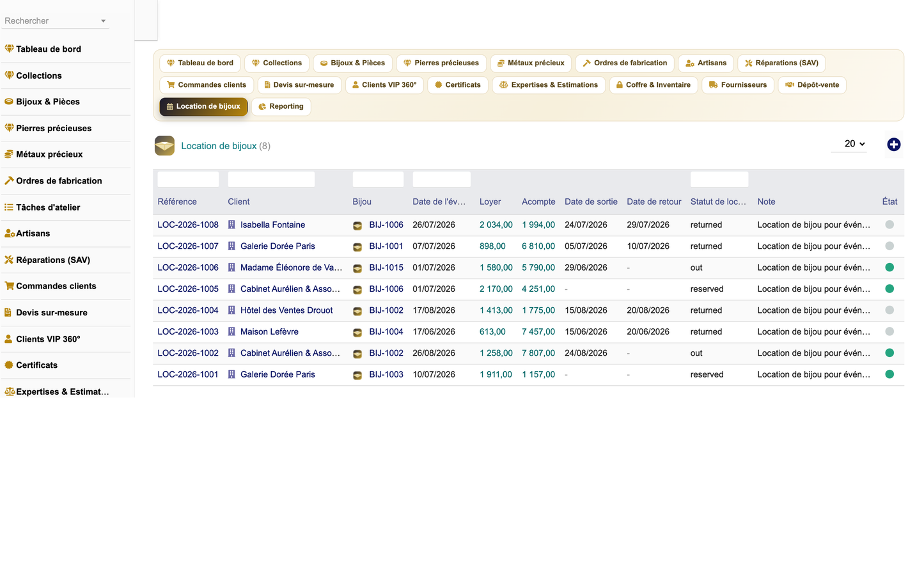
Task: Open client Hôtel des Ventes Drouot
Action: click(x=286, y=310)
